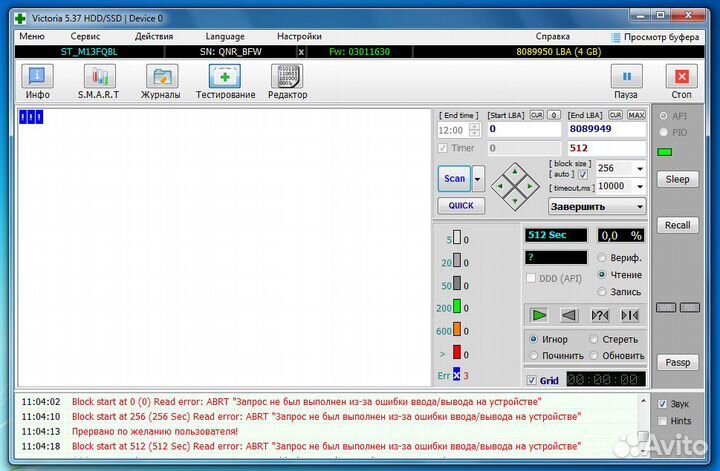This screenshot has height=471, width=720.
Task: Click the green play scan-forward button
Action: pos(539,315)
